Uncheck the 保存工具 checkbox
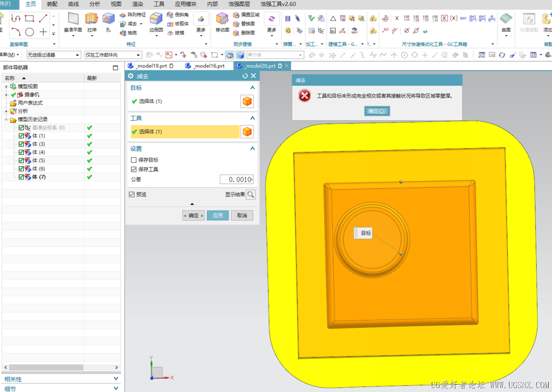 pos(134,170)
